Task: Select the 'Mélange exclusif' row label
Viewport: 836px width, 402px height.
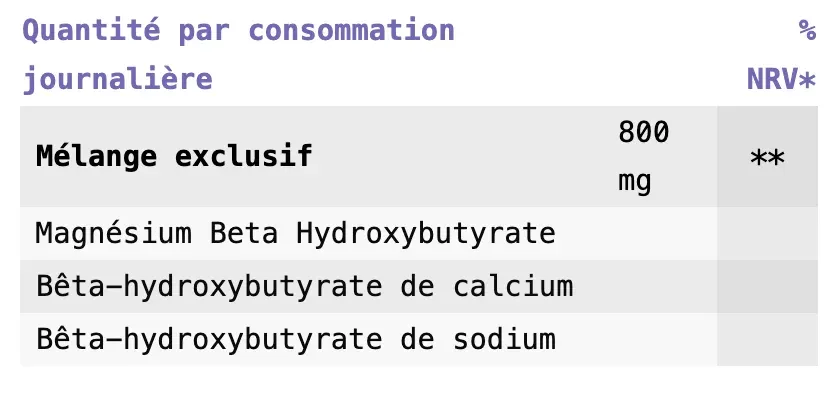Action: [x=174, y=156]
